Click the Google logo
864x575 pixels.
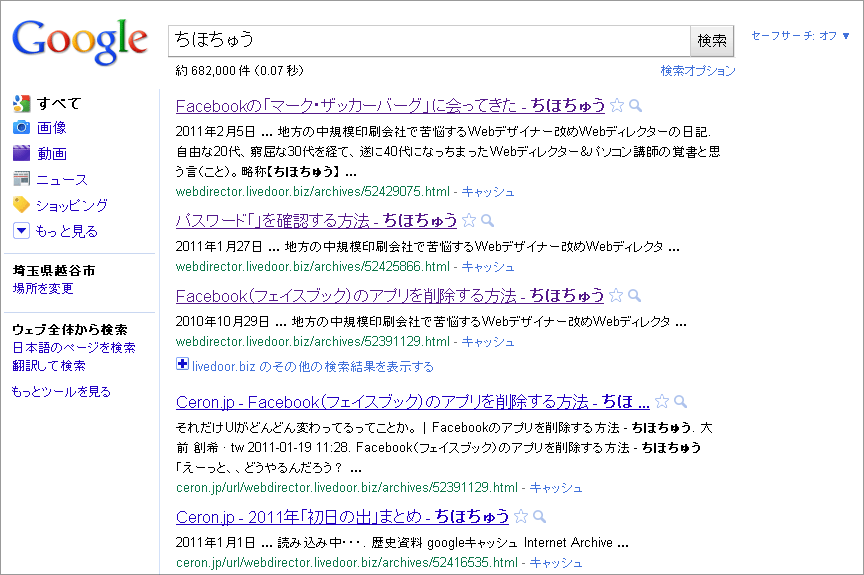click(x=80, y=41)
